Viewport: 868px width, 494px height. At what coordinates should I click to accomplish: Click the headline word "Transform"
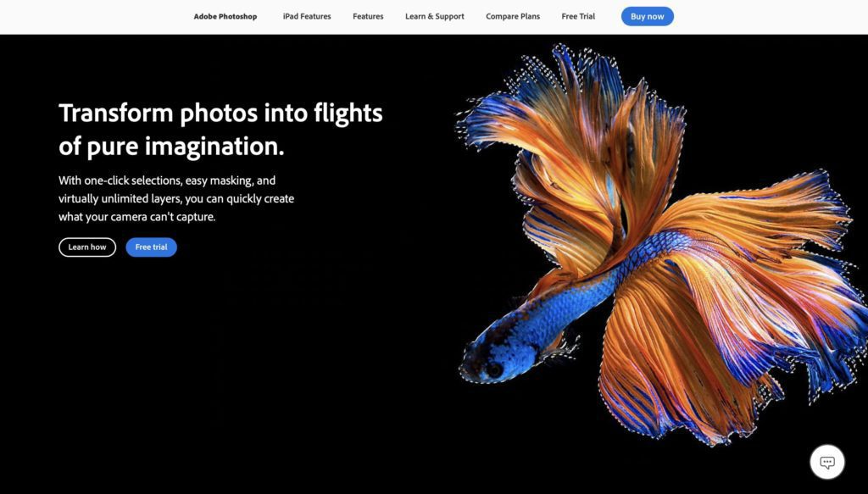click(x=116, y=113)
